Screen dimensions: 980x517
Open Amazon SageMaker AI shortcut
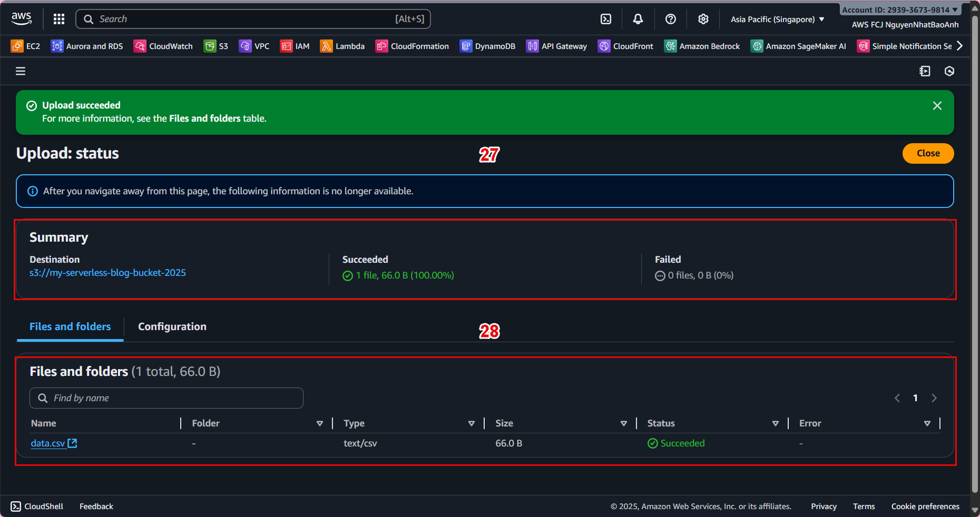click(x=798, y=46)
